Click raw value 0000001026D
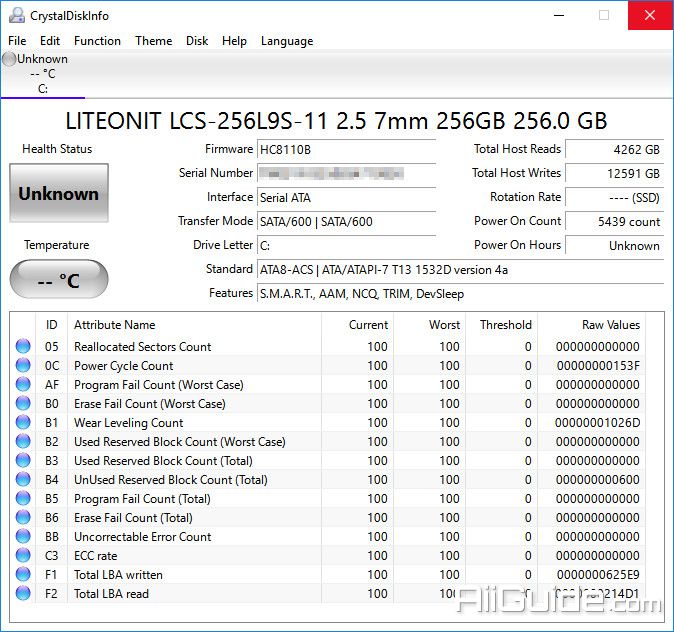This screenshot has width=674, height=632. point(597,423)
